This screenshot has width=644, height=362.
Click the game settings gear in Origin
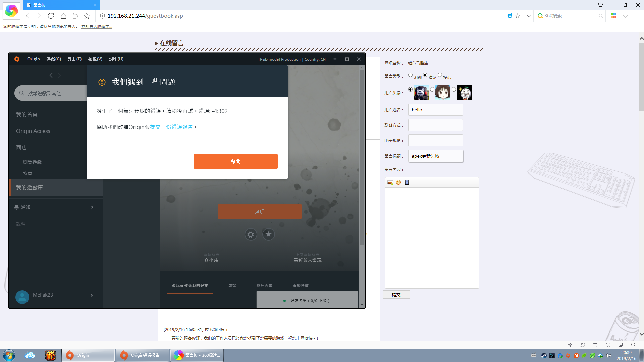[x=251, y=234]
